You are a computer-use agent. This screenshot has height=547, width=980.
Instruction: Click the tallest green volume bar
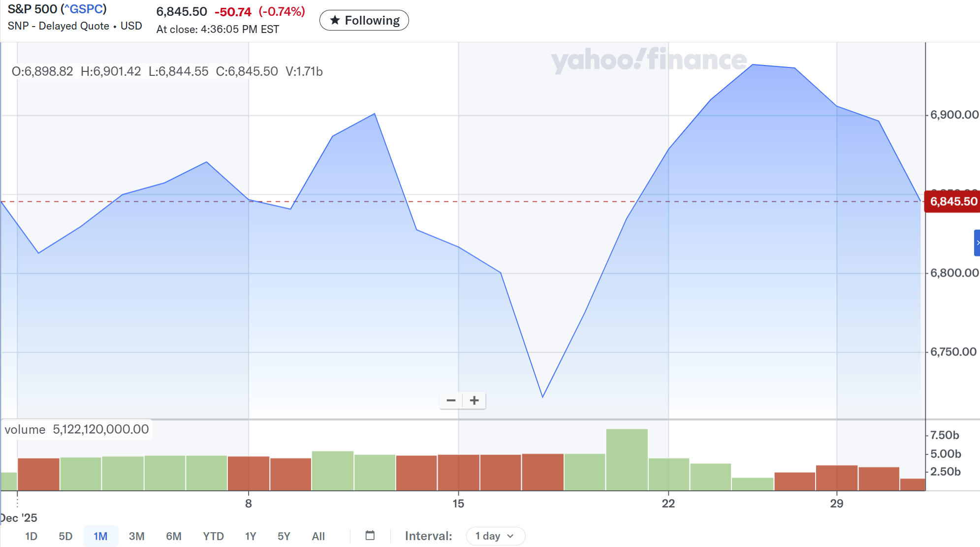click(627, 459)
